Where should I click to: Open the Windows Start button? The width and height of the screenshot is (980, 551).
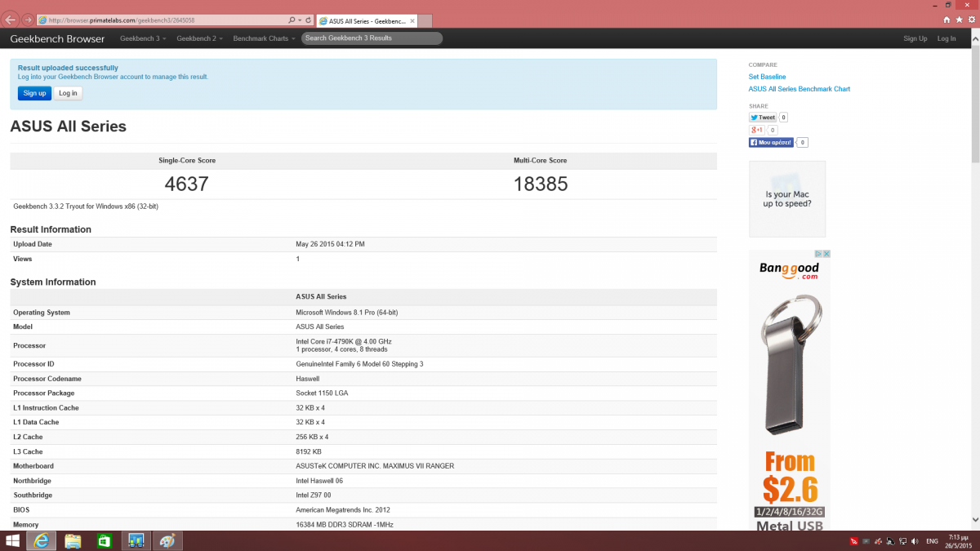[12, 540]
